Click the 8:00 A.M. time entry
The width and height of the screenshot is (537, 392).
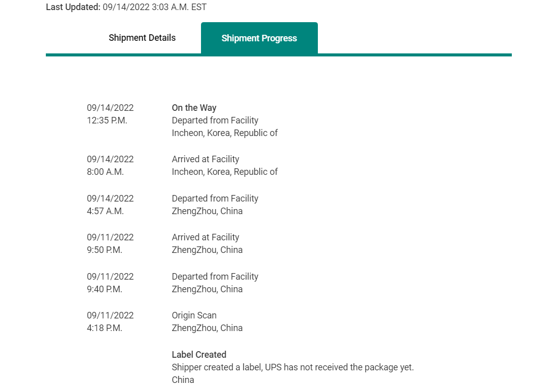click(105, 172)
